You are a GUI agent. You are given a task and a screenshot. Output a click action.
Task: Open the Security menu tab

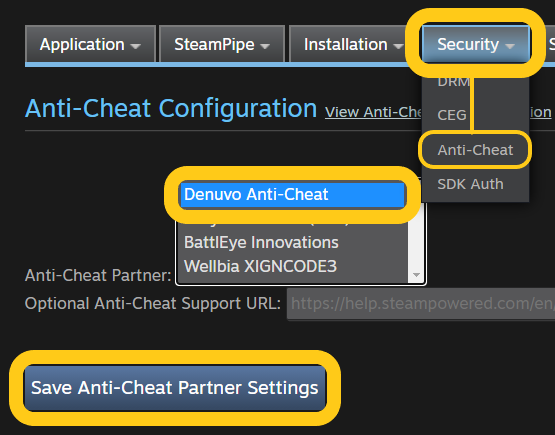[475, 44]
